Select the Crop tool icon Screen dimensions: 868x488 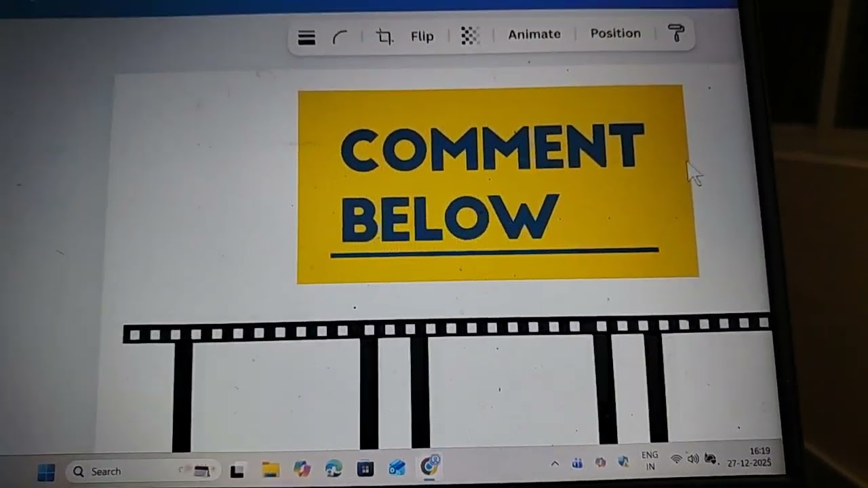pos(384,37)
